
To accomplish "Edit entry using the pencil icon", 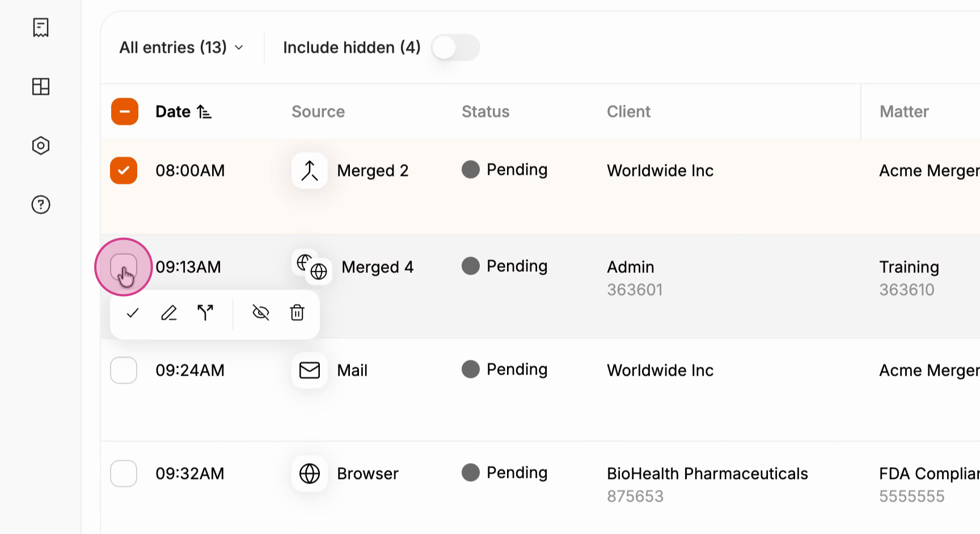I will [169, 313].
